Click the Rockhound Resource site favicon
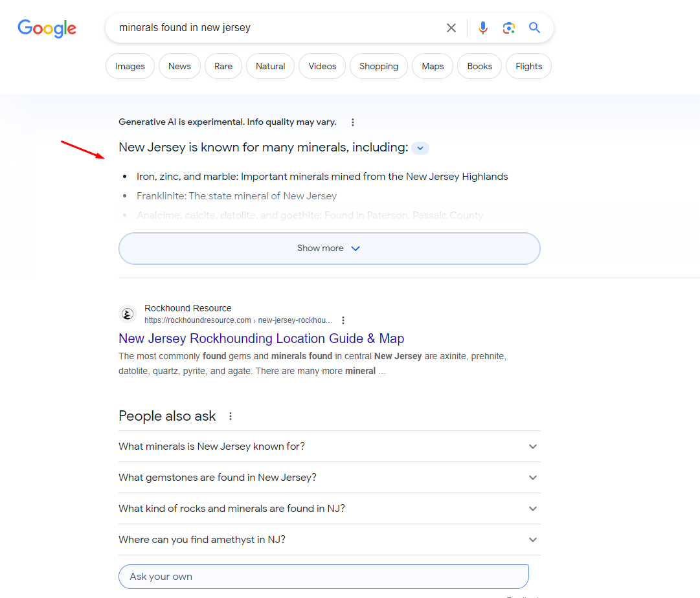Image resolution: width=700 pixels, height=598 pixels. (x=127, y=314)
